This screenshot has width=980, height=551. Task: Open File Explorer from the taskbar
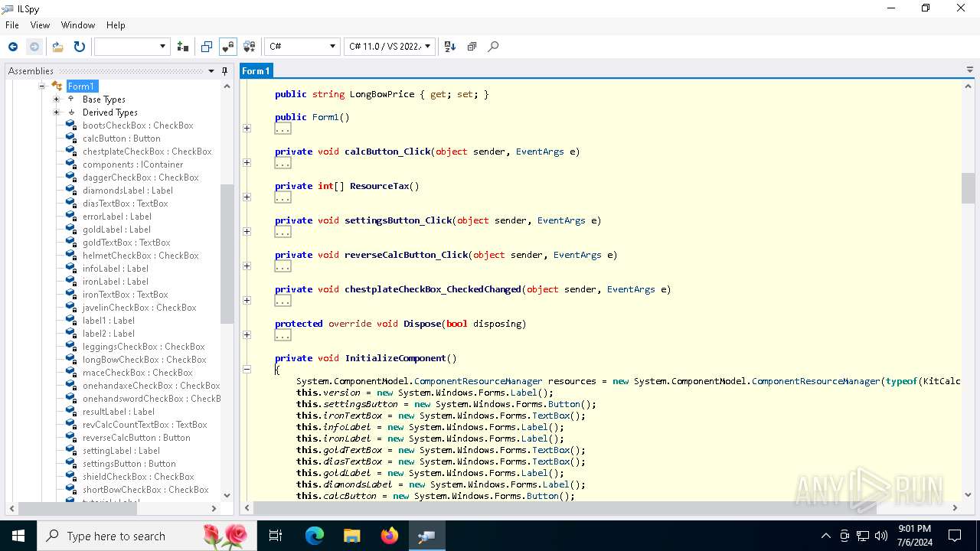352,536
